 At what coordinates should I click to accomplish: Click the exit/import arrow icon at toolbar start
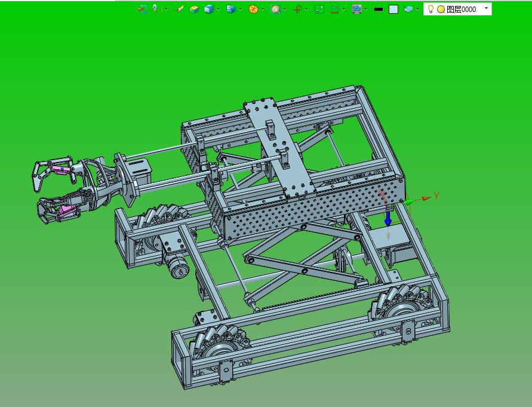pyautogui.click(x=143, y=9)
